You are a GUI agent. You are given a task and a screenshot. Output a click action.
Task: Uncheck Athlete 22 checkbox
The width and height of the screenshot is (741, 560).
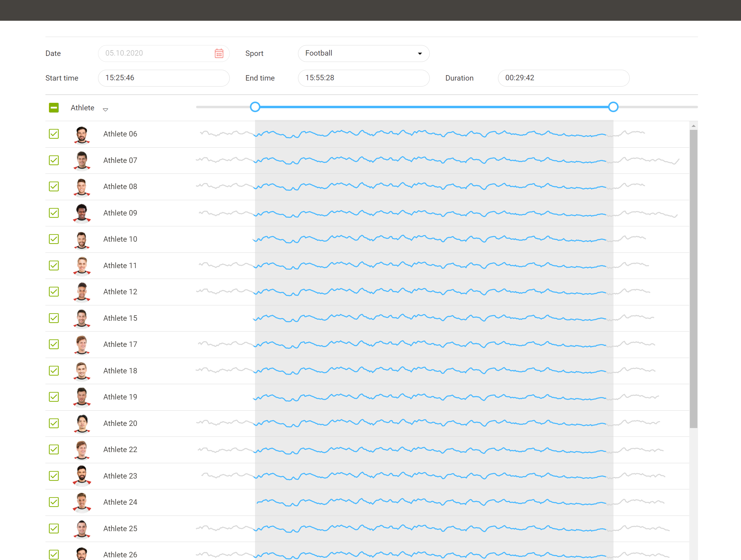[x=54, y=449]
